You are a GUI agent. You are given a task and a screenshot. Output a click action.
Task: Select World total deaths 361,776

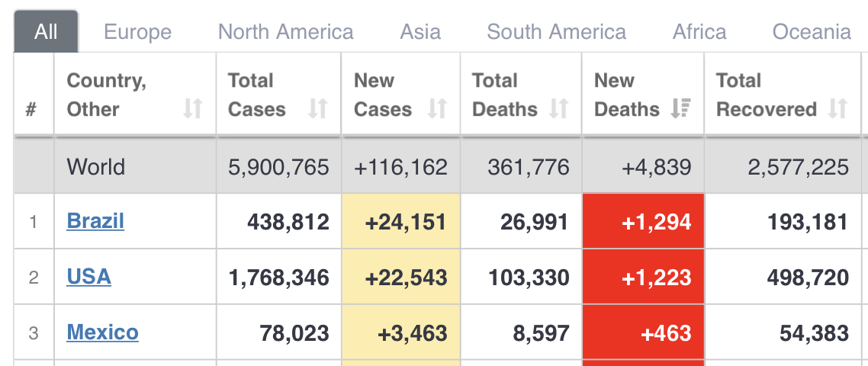[x=528, y=167]
